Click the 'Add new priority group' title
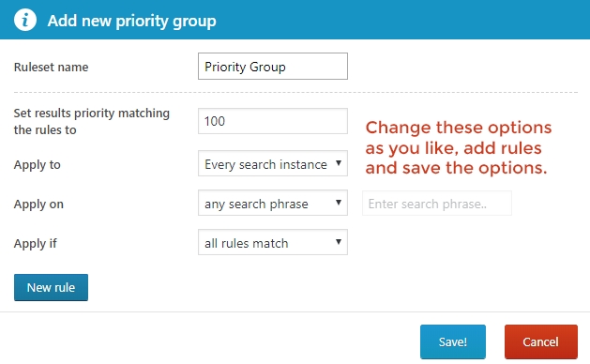 131,21
